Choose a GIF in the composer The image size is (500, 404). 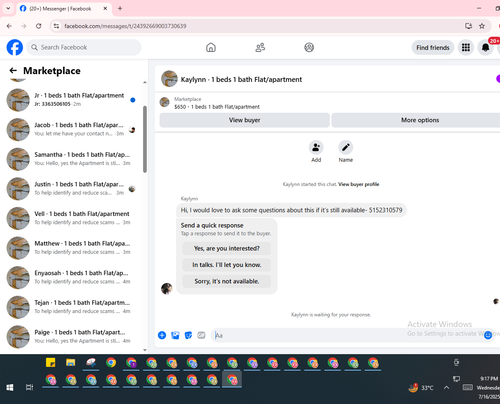tap(201, 335)
